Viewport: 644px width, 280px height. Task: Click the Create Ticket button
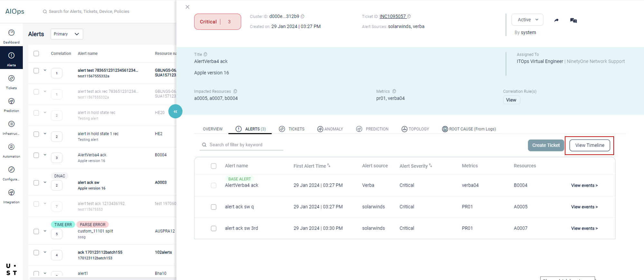546,145
